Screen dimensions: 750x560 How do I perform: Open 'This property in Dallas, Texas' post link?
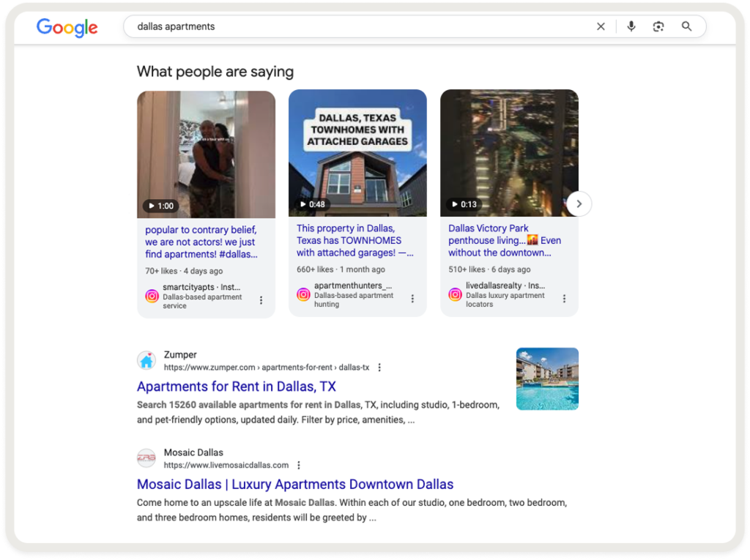(355, 241)
